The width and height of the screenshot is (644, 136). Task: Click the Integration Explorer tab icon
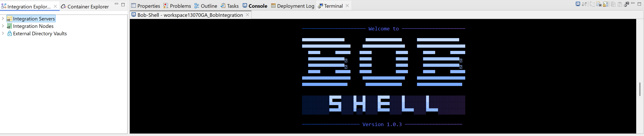tap(4, 6)
